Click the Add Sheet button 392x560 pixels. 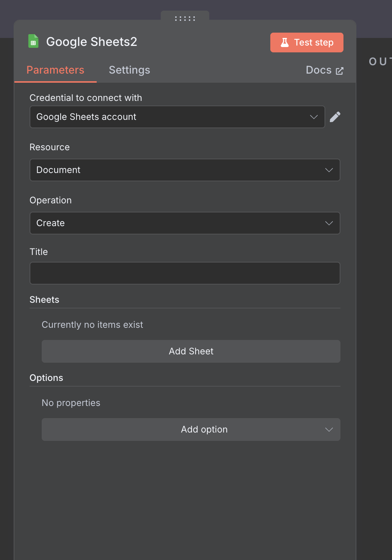[191, 351]
